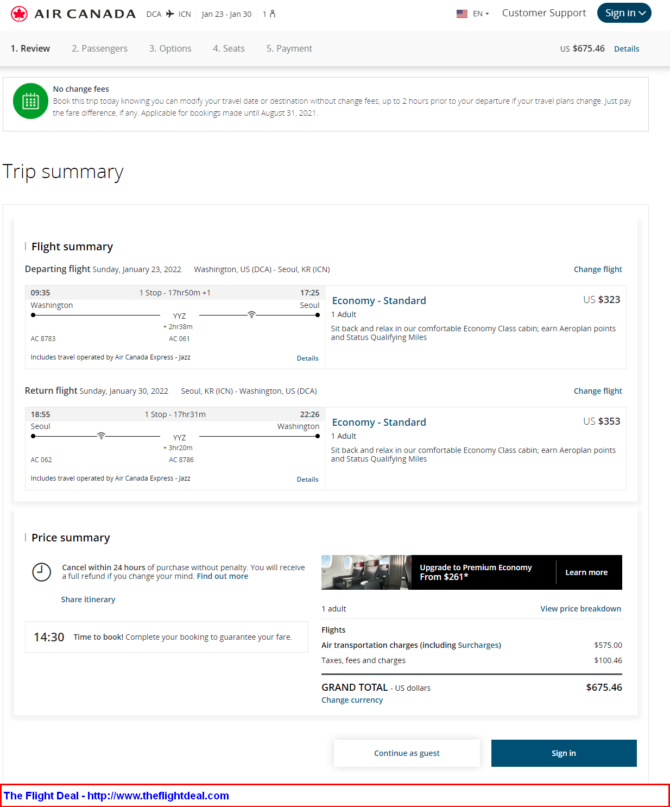Image resolution: width=670 pixels, height=807 pixels.
Task: Open the EN language dropdown
Action: (481, 14)
